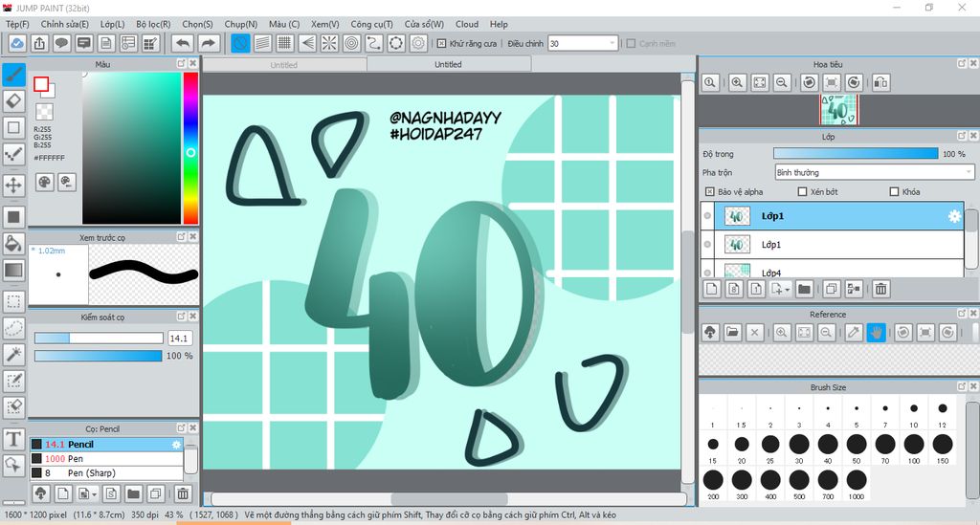Expand the add layer dropdown arrow
Image resolution: width=980 pixels, height=525 pixels.
point(787,290)
